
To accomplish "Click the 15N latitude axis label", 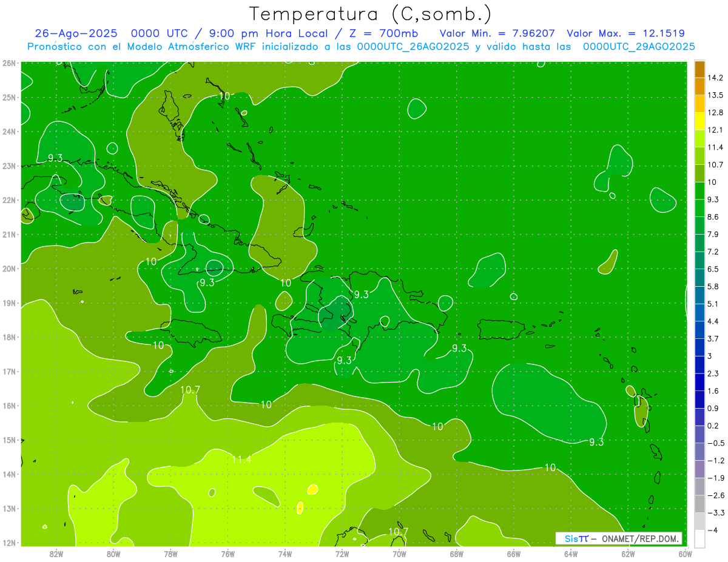I will 8,440.
